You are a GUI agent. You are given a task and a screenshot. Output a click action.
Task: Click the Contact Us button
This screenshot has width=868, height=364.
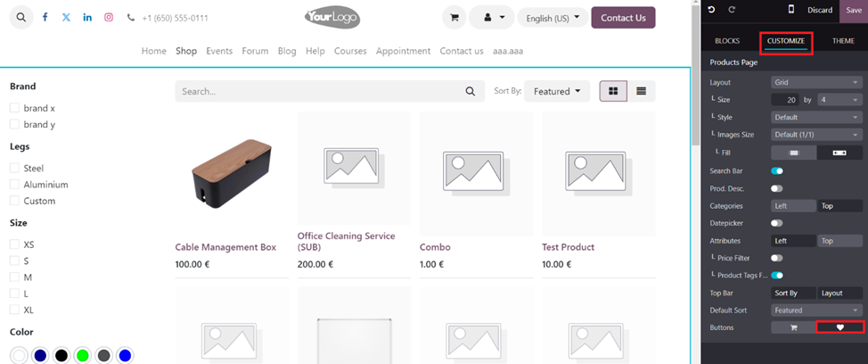pyautogui.click(x=623, y=18)
